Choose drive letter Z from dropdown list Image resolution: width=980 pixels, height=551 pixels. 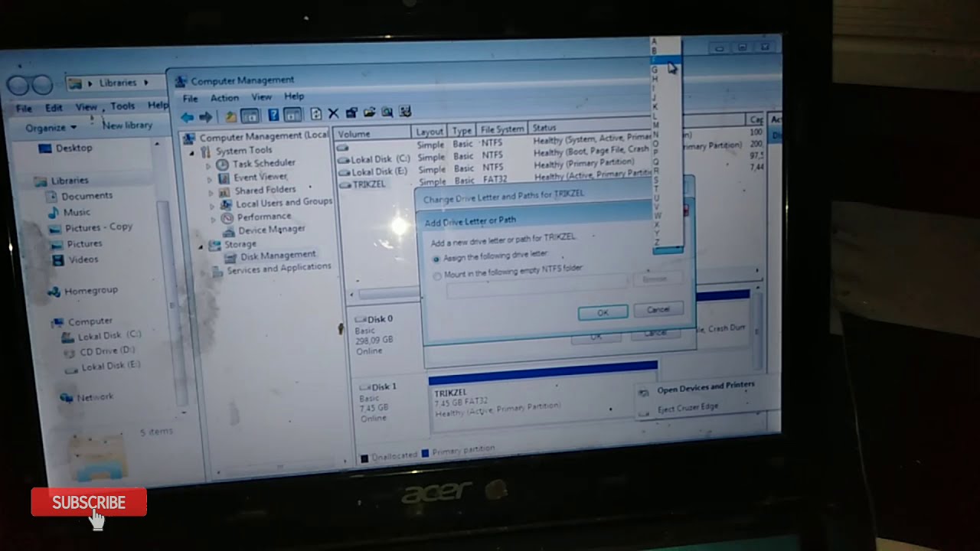[657, 243]
